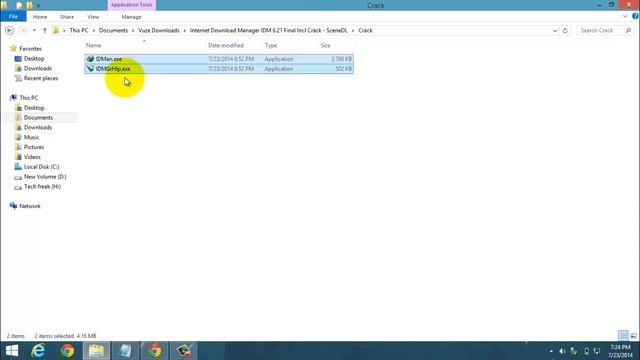Open the Share ribbon tab
Screen dimensions: 640x360
pyautogui.click(x=67, y=17)
